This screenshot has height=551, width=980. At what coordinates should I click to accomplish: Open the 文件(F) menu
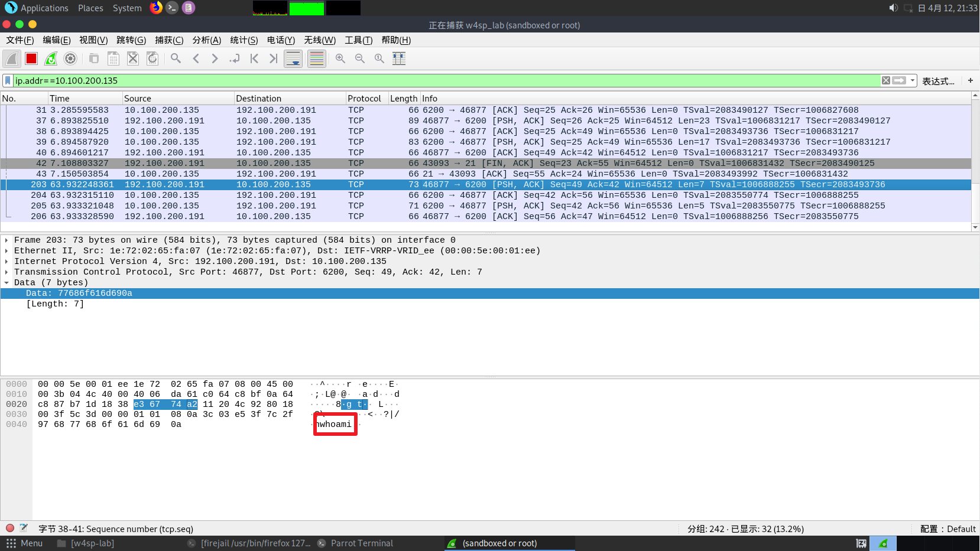tap(20, 40)
